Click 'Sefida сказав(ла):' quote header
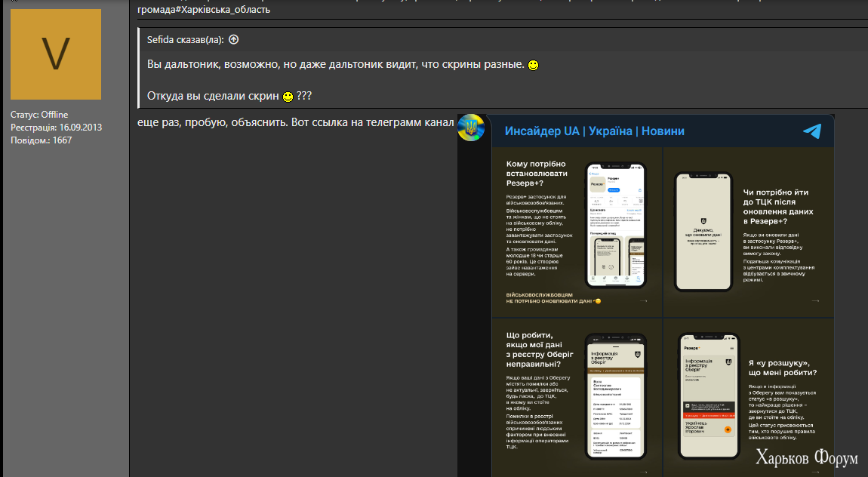Image resolution: width=868 pixels, height=477 pixels. [x=186, y=39]
